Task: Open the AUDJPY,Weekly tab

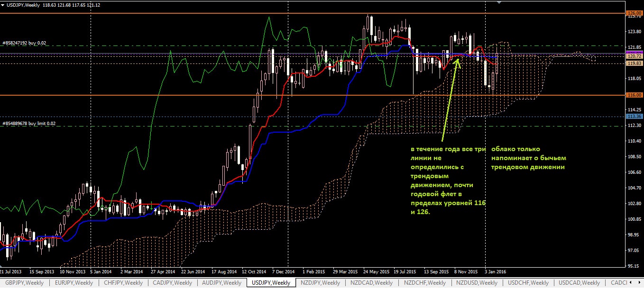Action: (x=221, y=283)
